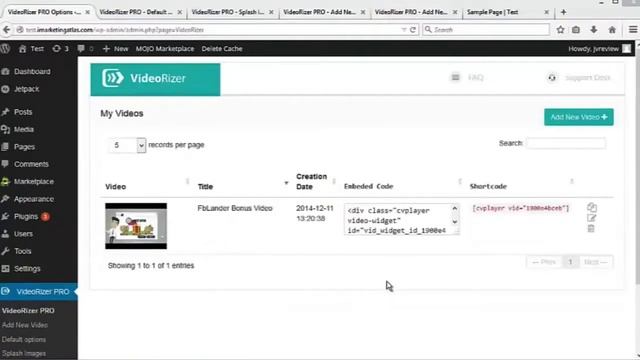Click the FbLander Bonus Video title
640x360 pixels.
tap(235, 208)
